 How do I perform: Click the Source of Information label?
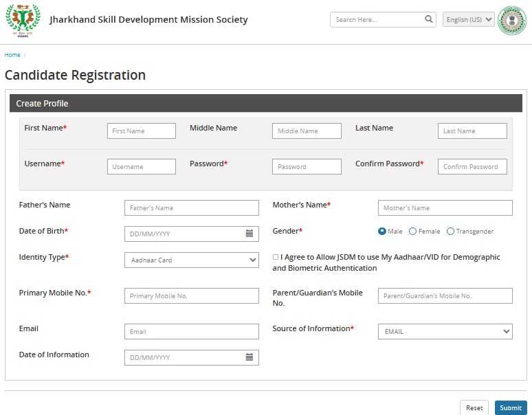click(x=313, y=328)
